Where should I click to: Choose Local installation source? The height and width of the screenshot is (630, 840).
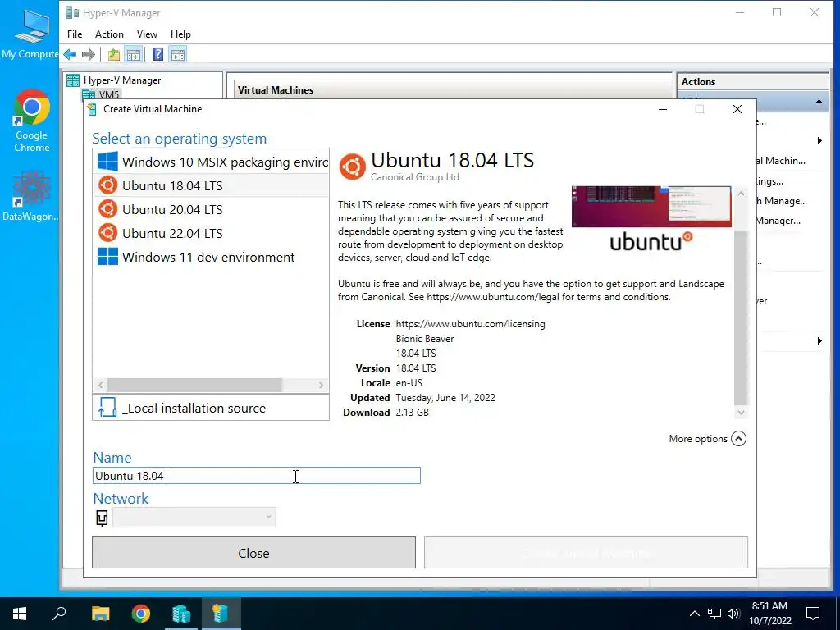pos(211,408)
